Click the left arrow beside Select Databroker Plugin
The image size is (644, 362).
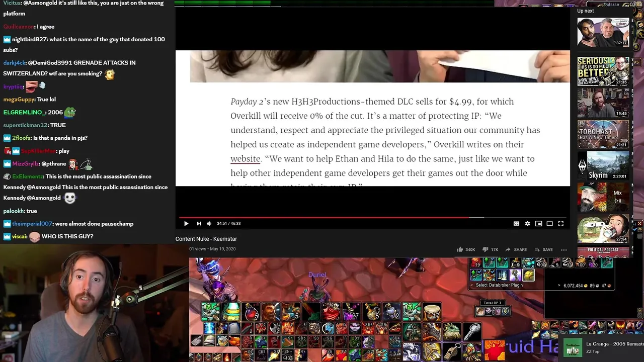pyautogui.click(x=471, y=285)
